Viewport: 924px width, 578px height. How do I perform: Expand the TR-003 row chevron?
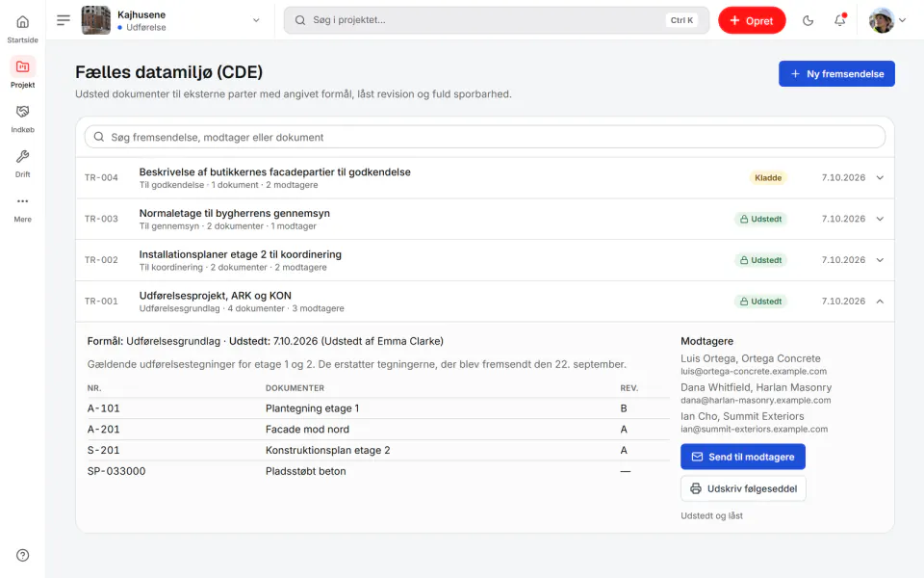point(880,219)
